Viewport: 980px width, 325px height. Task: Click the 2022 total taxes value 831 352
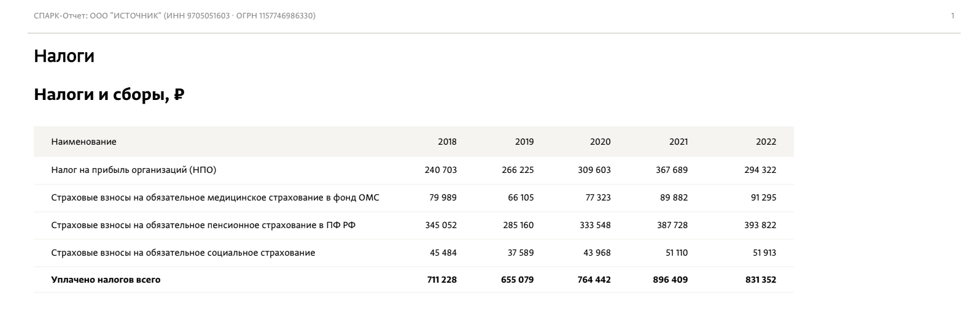click(x=760, y=280)
